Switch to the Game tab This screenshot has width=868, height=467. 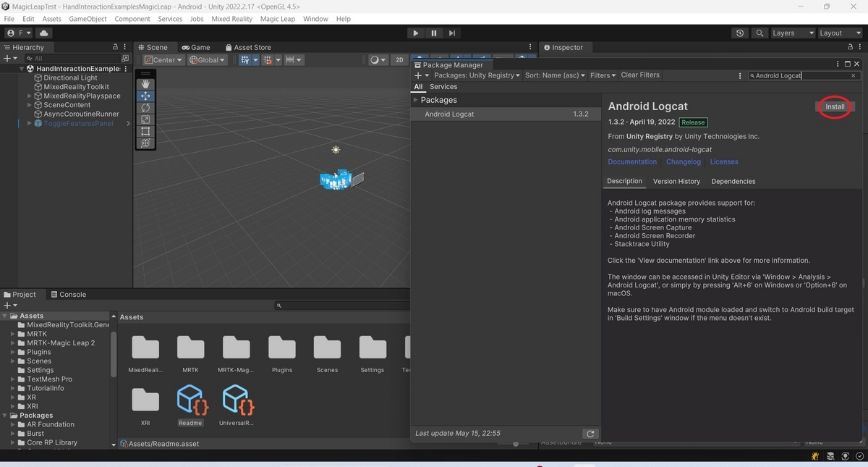(x=195, y=47)
